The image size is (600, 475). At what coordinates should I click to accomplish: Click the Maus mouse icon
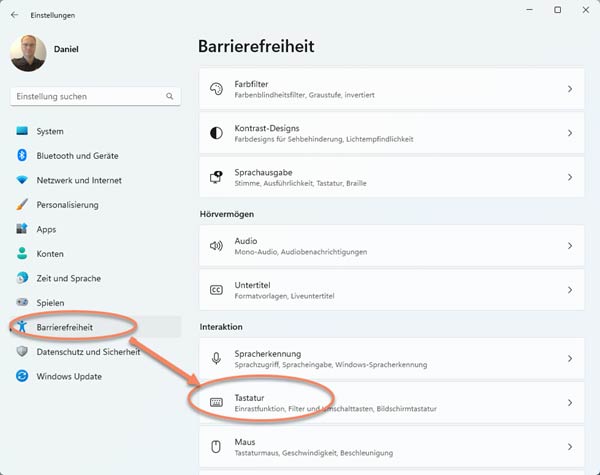(216, 447)
